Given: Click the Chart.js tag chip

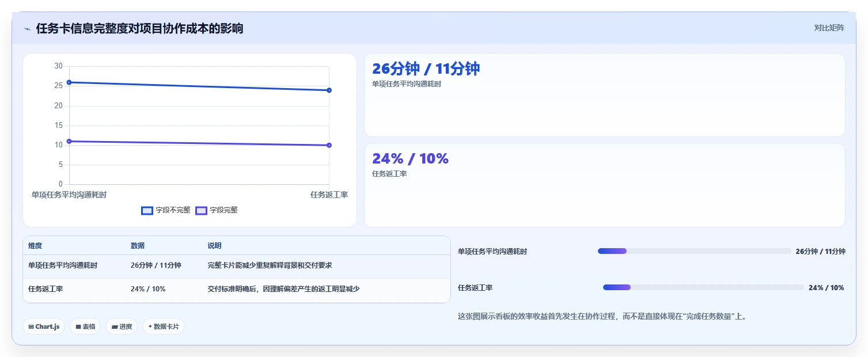Looking at the screenshot, I should coord(44,326).
